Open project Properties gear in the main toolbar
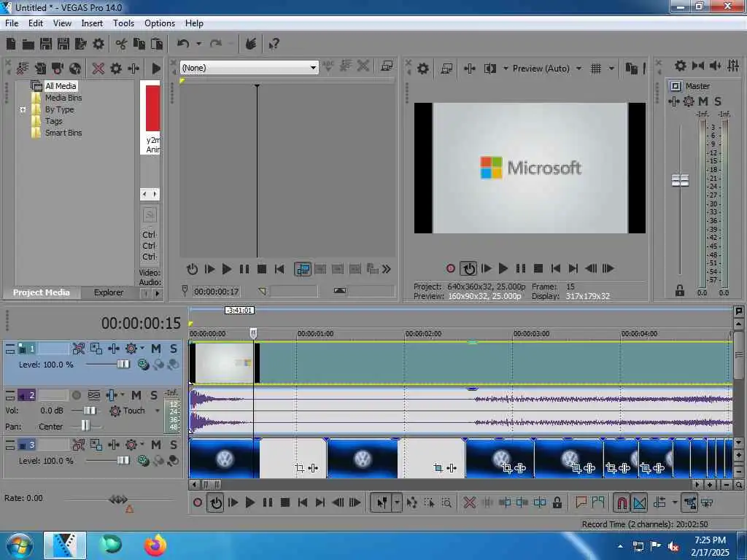Image resolution: width=747 pixels, height=560 pixels. (x=98, y=44)
